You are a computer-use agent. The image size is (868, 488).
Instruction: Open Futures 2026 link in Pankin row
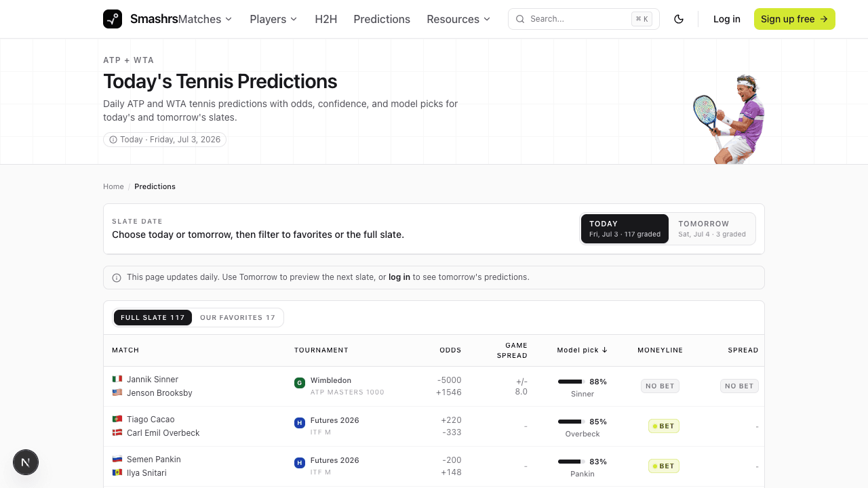335,460
